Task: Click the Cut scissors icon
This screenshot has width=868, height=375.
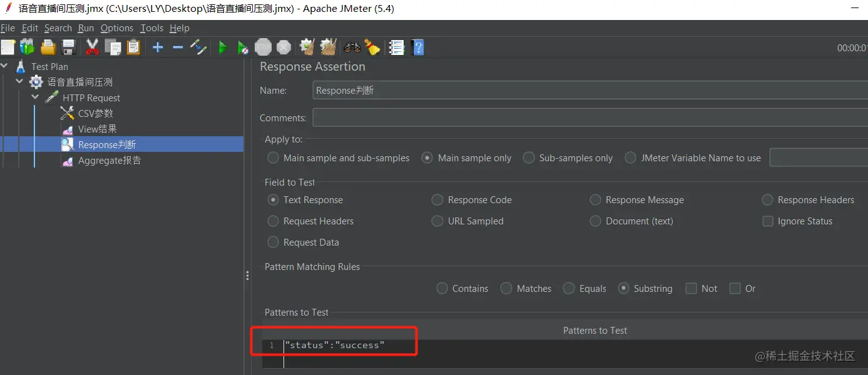Action: click(93, 47)
